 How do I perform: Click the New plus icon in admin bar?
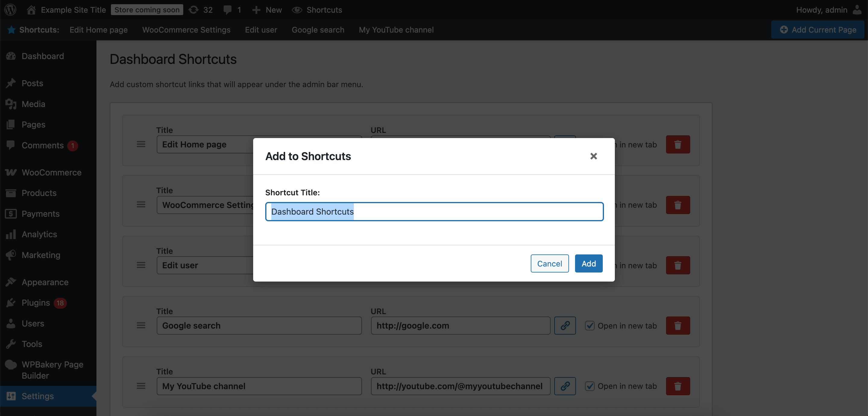coord(256,10)
